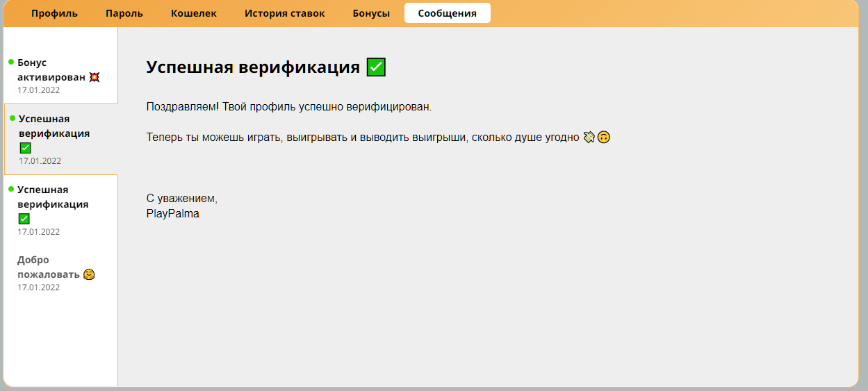
Task: Click the date under Добро пожаловать
Action: coord(39,288)
